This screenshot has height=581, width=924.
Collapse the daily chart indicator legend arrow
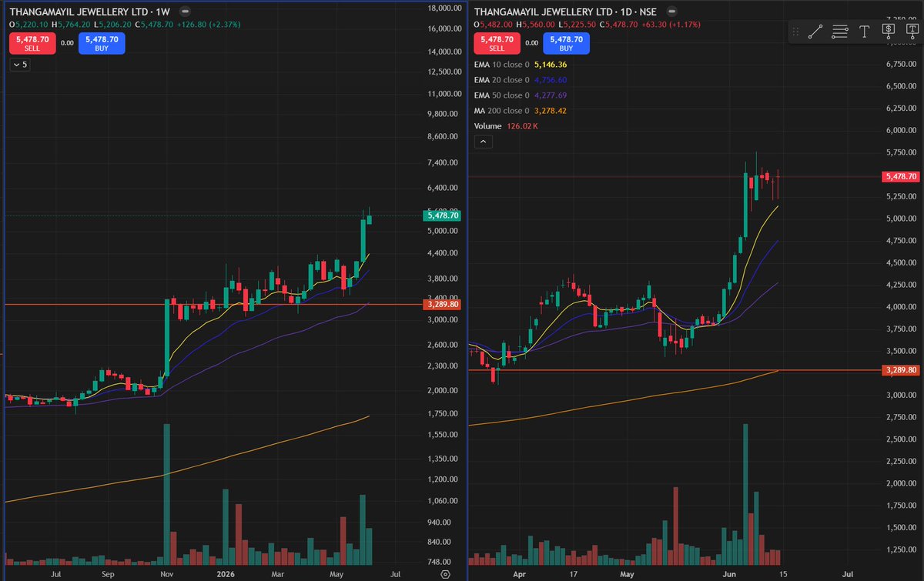tap(484, 142)
